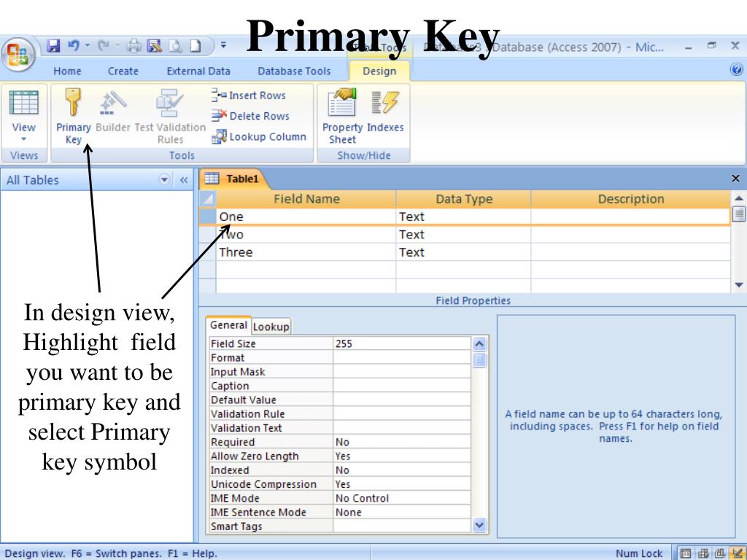The image size is (747, 560).
Task: Click the Validation Rule property box
Action: pos(402,414)
